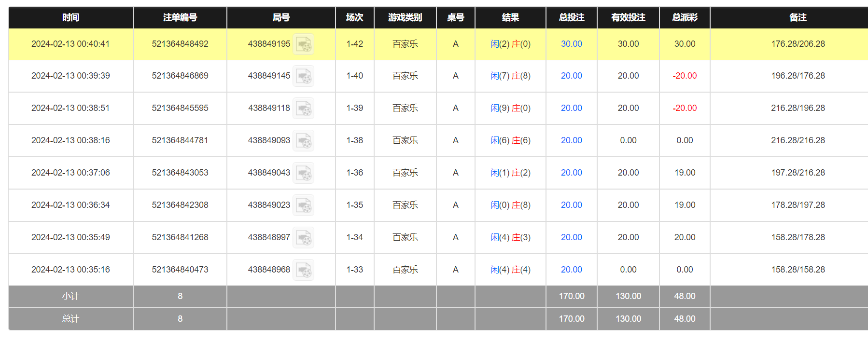Click remark 158.28/178.28
This screenshot has width=868, height=341.
click(x=798, y=237)
